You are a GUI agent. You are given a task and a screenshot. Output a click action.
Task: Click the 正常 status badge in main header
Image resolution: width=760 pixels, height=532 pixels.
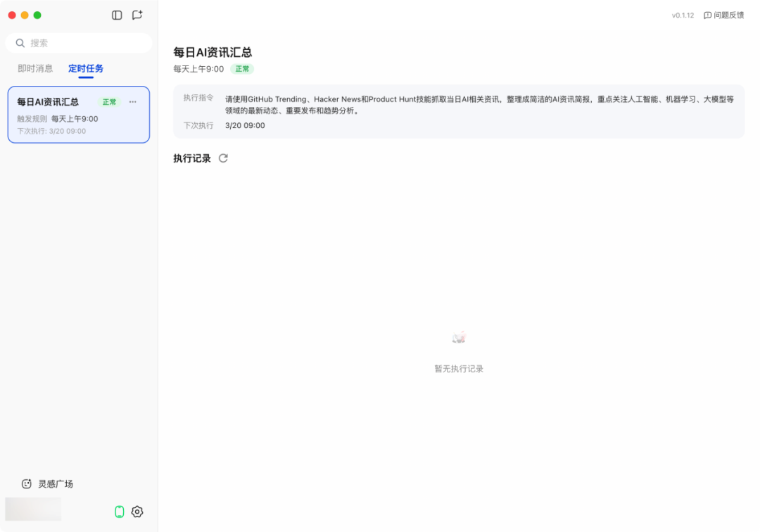[x=242, y=69]
